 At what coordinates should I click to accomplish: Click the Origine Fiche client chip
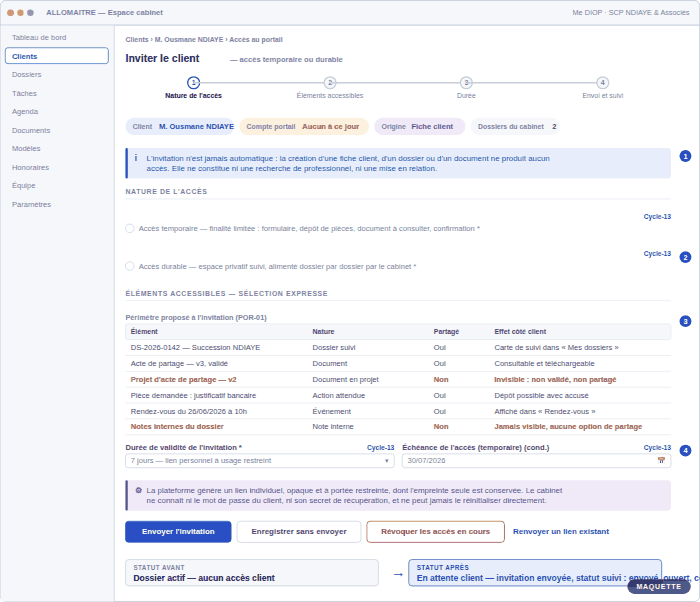419,127
